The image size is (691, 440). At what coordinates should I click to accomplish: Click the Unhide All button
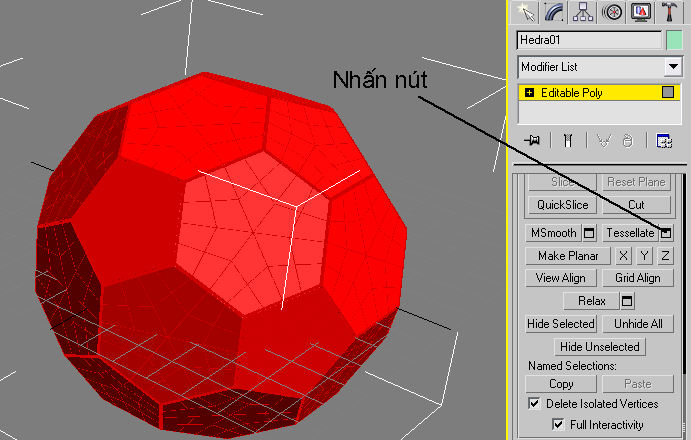pos(638,324)
